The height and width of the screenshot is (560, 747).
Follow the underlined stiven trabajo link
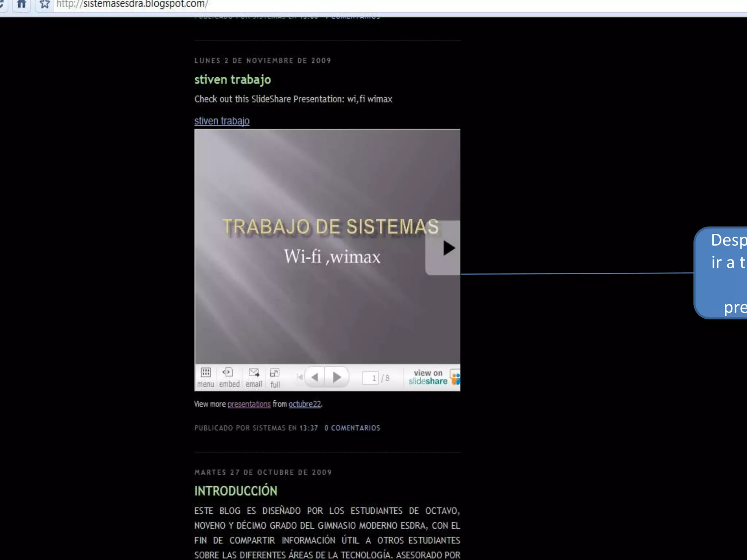pos(222,121)
